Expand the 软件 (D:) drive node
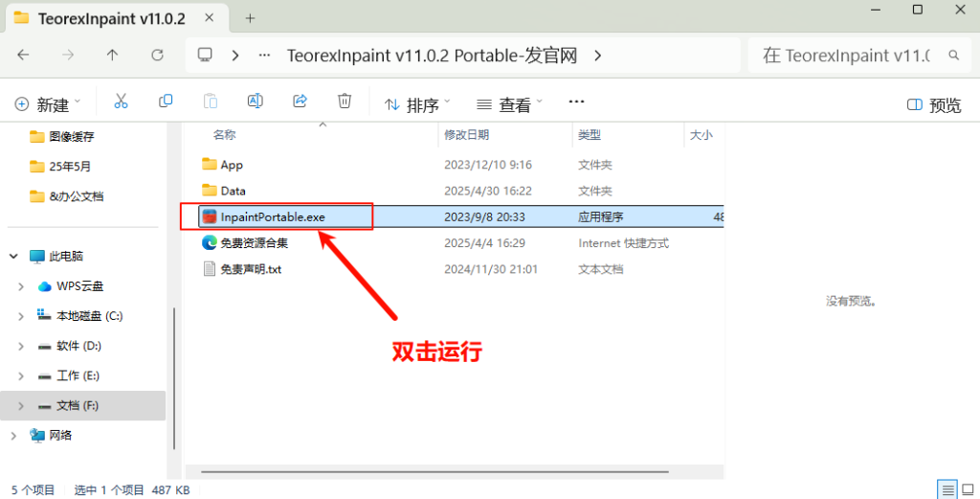Image resolution: width=980 pixels, height=499 pixels. pos(21,346)
